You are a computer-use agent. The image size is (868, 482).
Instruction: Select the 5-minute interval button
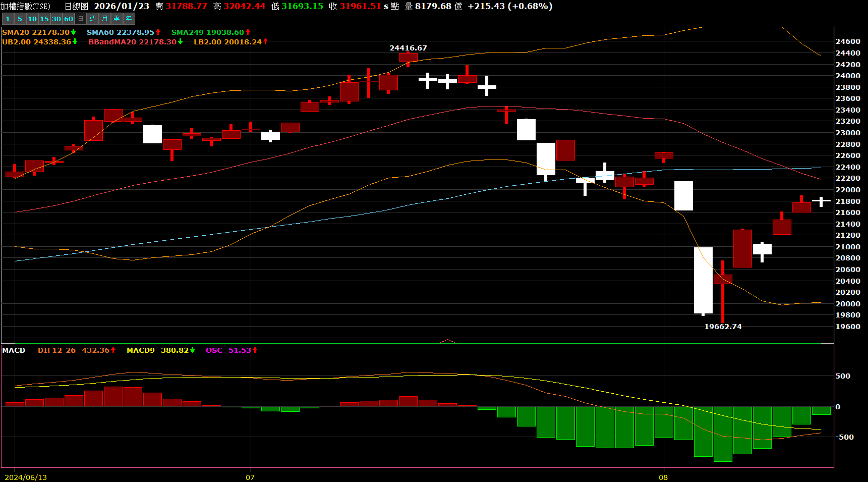[x=20, y=19]
